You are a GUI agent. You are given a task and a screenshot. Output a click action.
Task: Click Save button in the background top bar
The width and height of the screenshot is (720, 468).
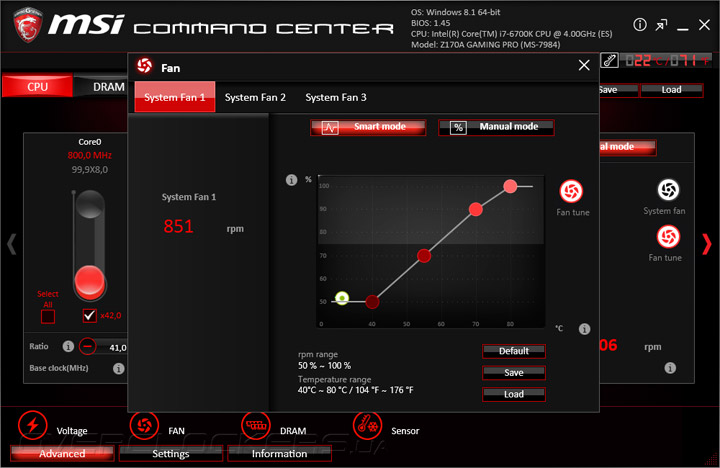tap(619, 90)
